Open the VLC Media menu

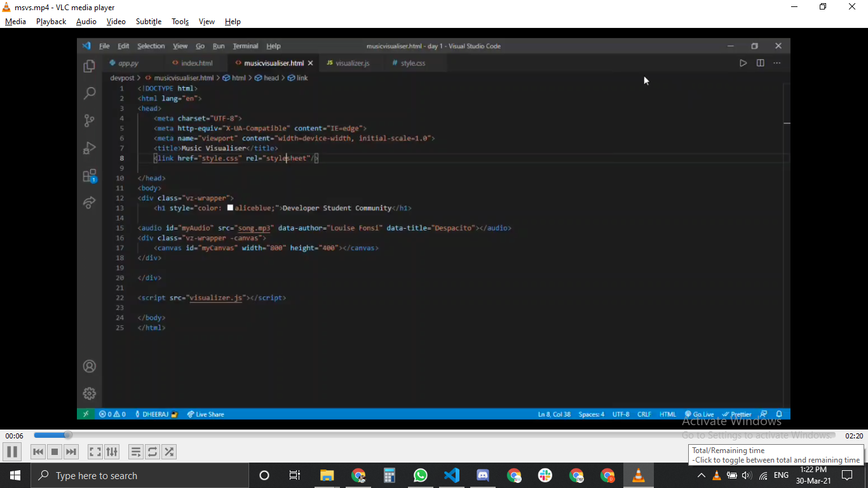(x=15, y=22)
